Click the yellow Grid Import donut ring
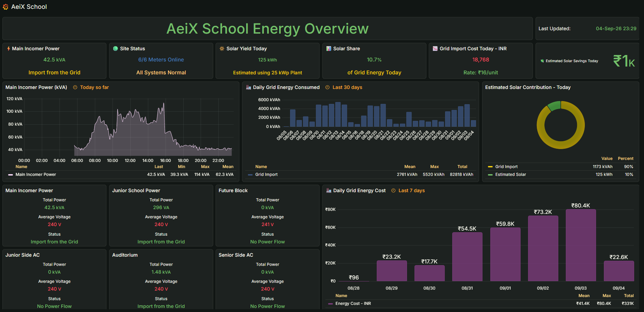The image size is (644, 312). coord(561,145)
